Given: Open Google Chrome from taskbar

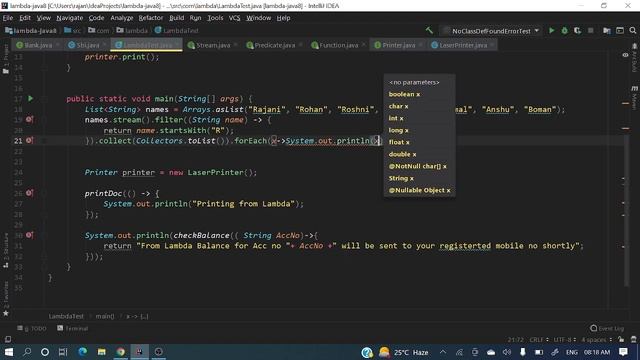Looking at the screenshot, I should [x=120, y=352].
